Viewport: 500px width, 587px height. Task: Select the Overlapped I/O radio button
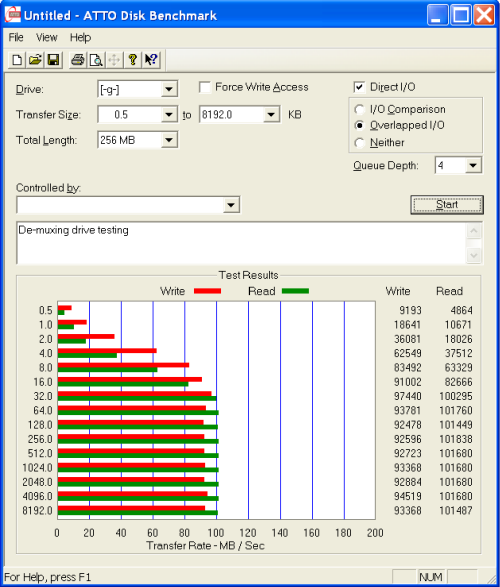[x=360, y=125]
